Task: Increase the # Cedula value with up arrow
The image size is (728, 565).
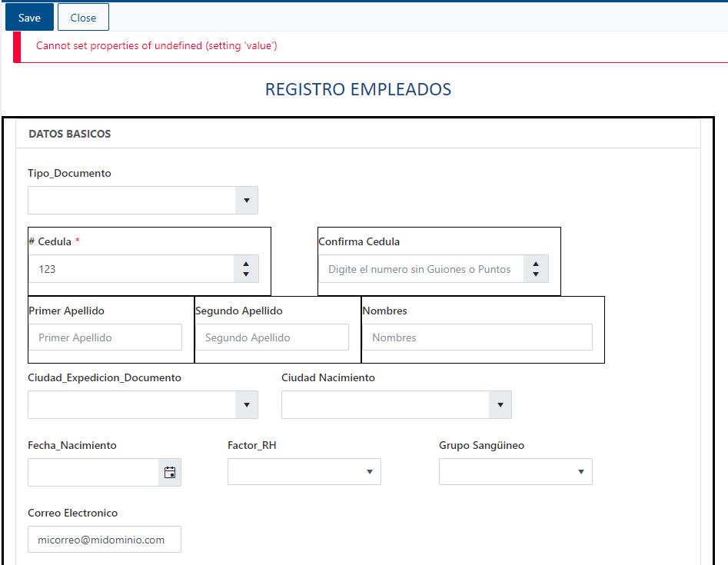Action: pos(246,264)
